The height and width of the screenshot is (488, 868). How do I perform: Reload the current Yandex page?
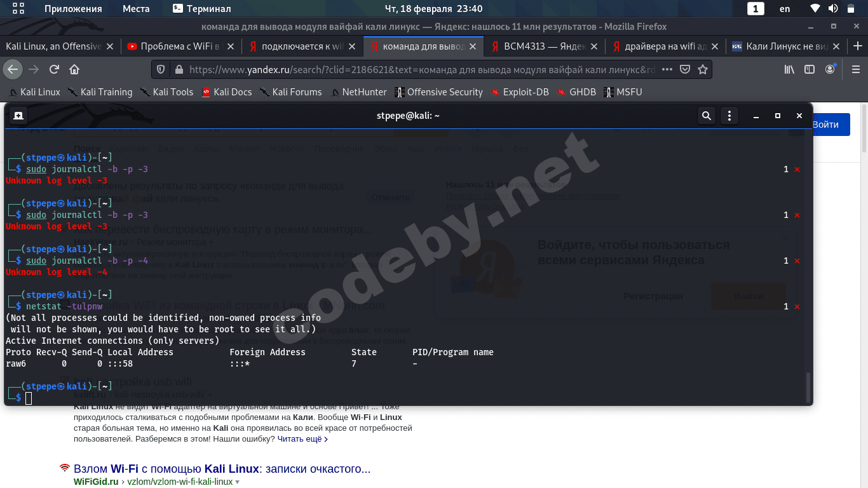(55, 69)
